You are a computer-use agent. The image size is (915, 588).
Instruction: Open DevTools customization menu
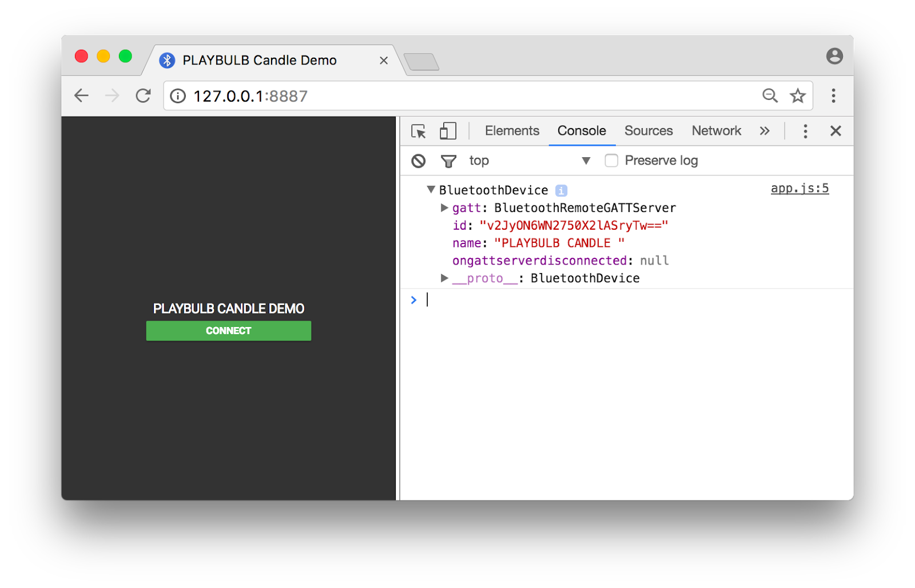click(x=805, y=131)
